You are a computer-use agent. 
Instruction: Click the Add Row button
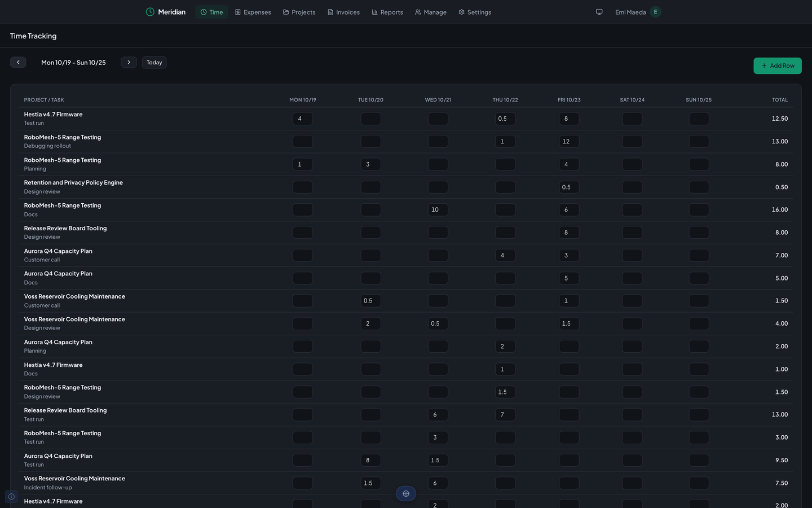click(778, 65)
